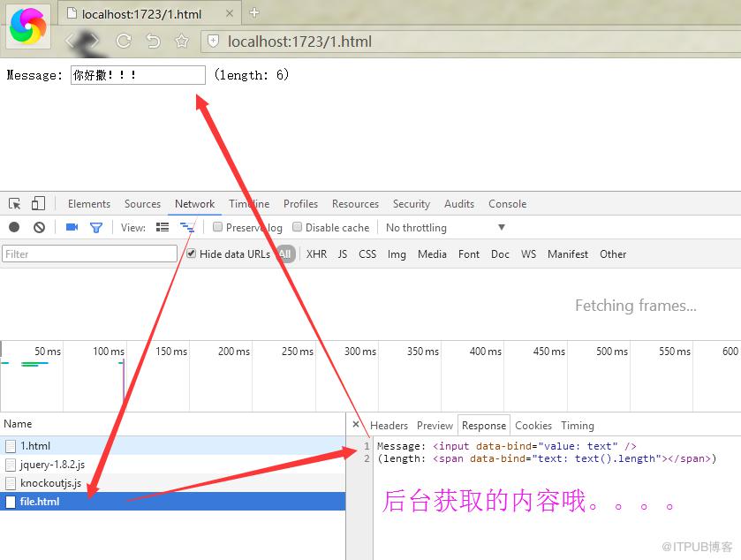Toggle the network filter funnel icon
The width and height of the screenshot is (741, 560).
96,228
